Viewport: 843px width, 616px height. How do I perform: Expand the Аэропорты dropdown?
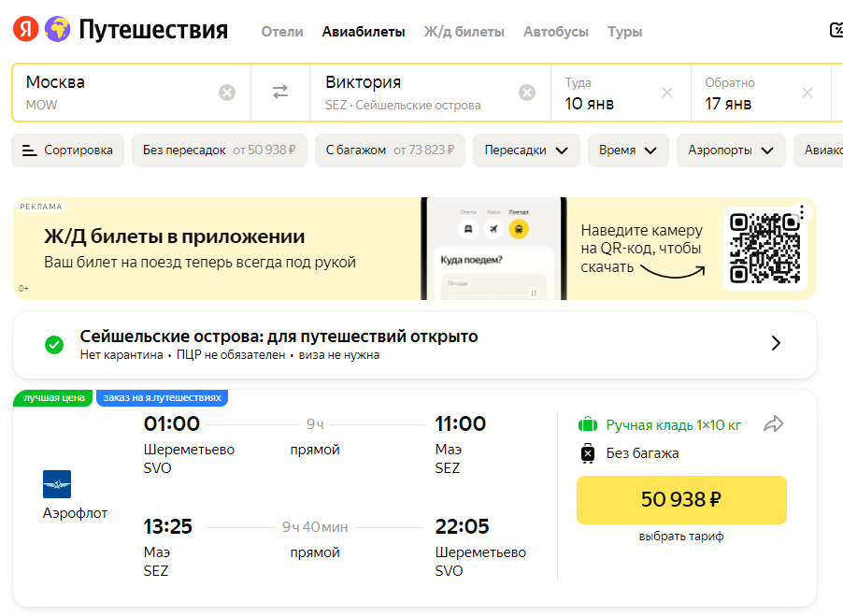731,150
